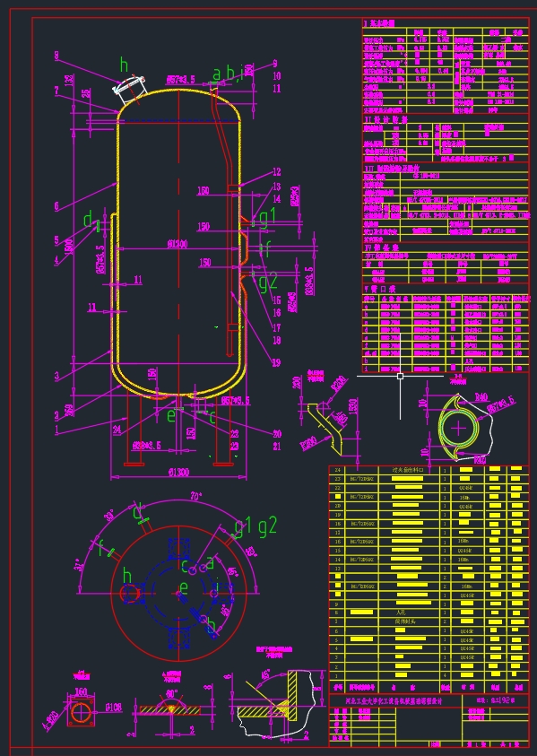Select part balloon number 19 on the right
The height and width of the screenshot is (756, 537).
pos(276,362)
